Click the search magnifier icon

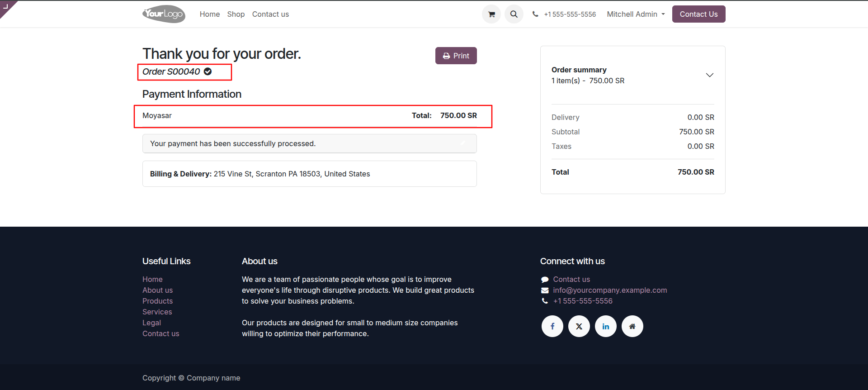(x=514, y=14)
